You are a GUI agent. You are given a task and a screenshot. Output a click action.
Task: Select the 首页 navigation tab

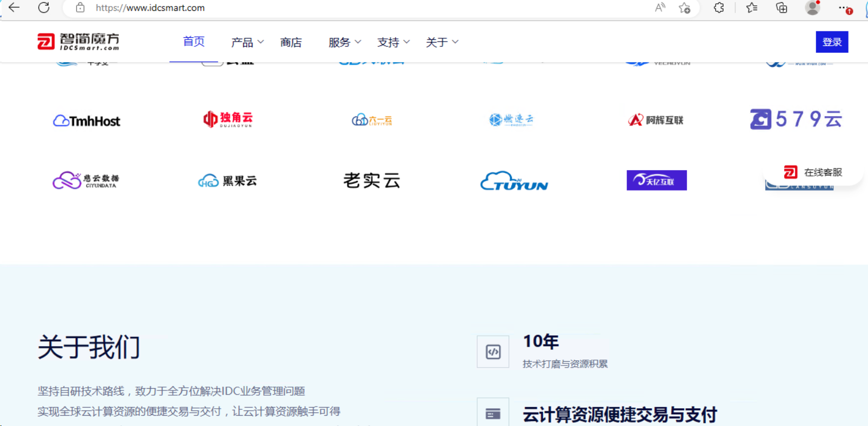[x=193, y=42]
